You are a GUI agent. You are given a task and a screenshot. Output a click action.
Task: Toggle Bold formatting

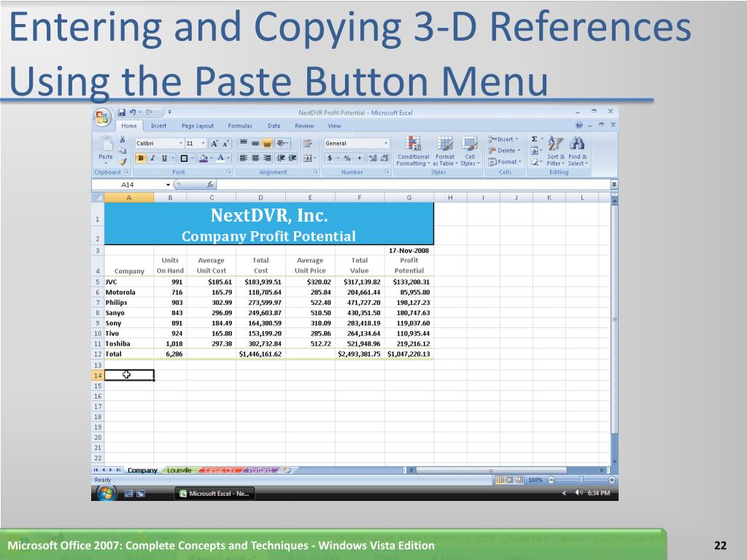(x=141, y=158)
